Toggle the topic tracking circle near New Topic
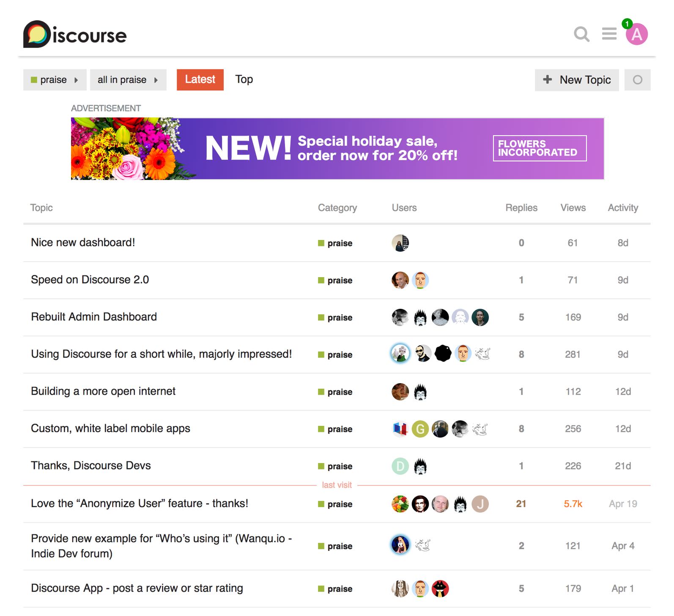The width and height of the screenshot is (674, 616). tap(638, 80)
